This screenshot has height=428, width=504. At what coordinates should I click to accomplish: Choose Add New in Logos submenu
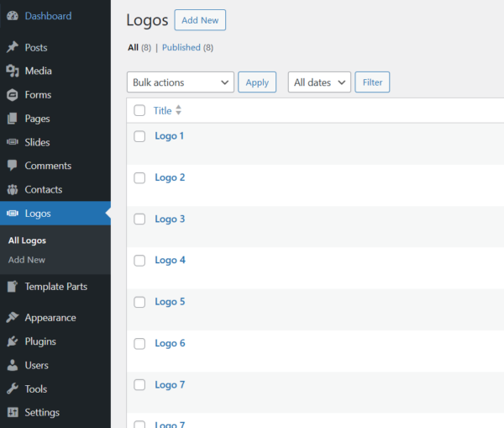click(27, 260)
